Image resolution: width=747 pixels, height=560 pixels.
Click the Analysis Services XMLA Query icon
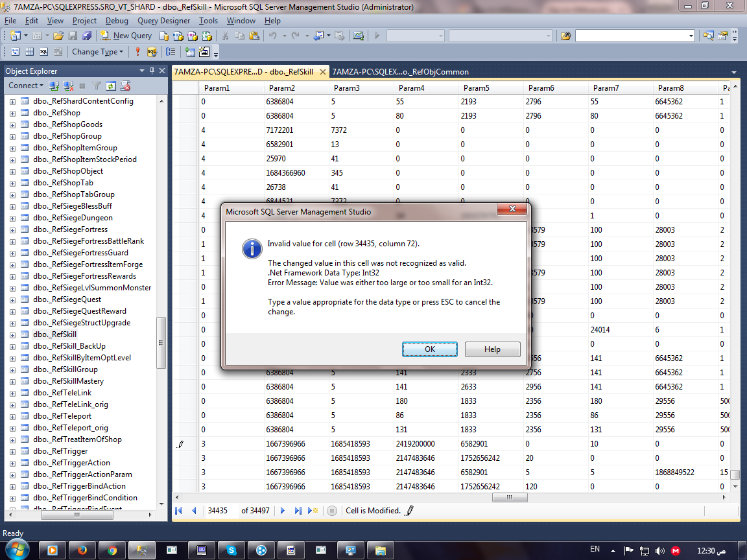(x=207, y=36)
